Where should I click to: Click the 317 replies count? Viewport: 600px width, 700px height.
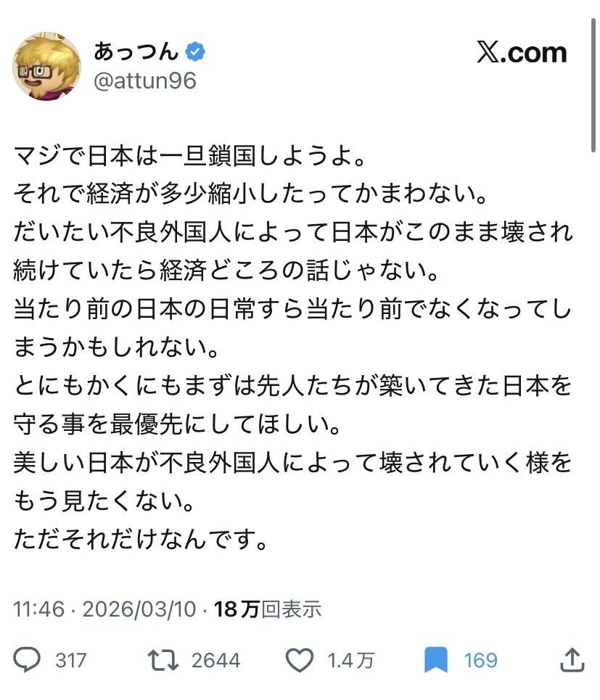[70, 660]
